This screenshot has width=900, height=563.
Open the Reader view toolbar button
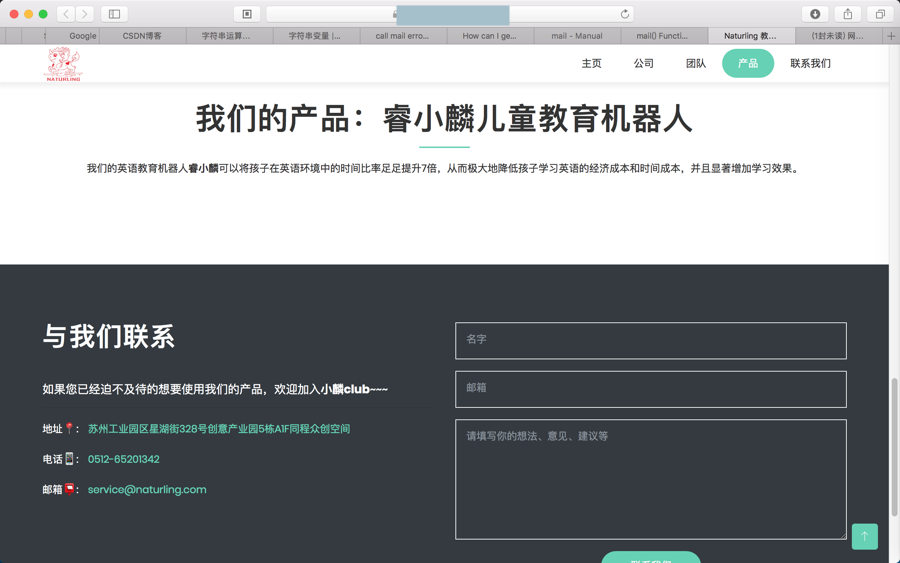(x=247, y=14)
